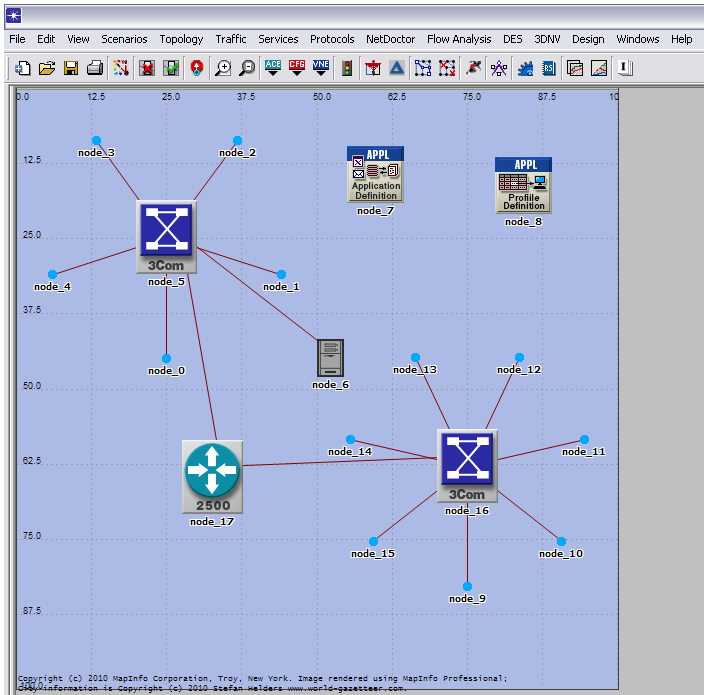Click the line chart results icon
The height and width of the screenshot is (695, 704).
pos(599,68)
